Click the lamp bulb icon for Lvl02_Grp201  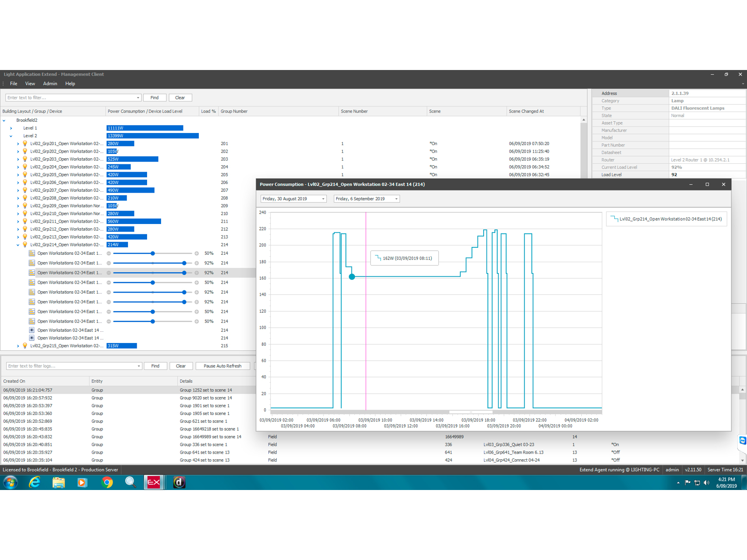pyautogui.click(x=25, y=144)
